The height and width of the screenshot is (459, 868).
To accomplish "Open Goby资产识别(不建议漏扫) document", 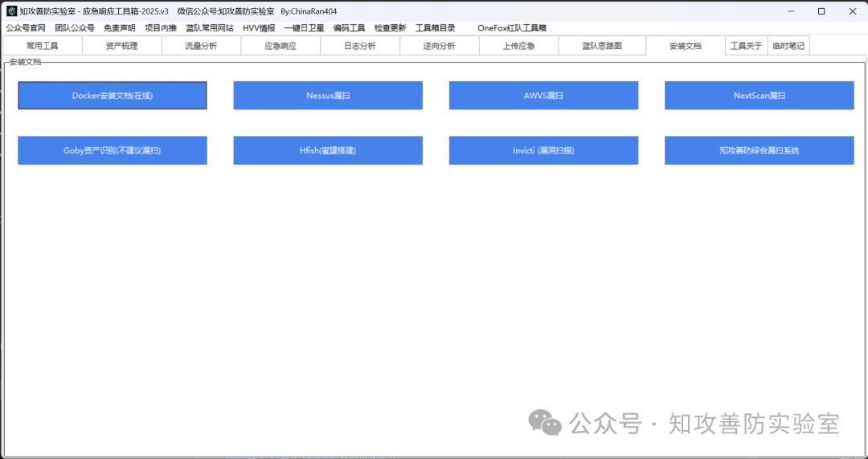I will (113, 150).
